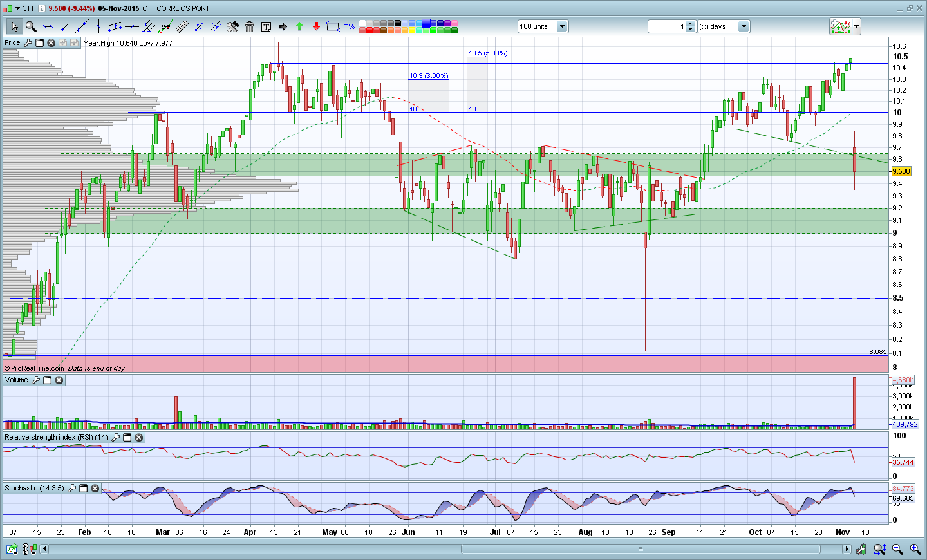Click the ProRealTime.com link on chart
Viewport: 927px width, 560px height.
coord(37,368)
